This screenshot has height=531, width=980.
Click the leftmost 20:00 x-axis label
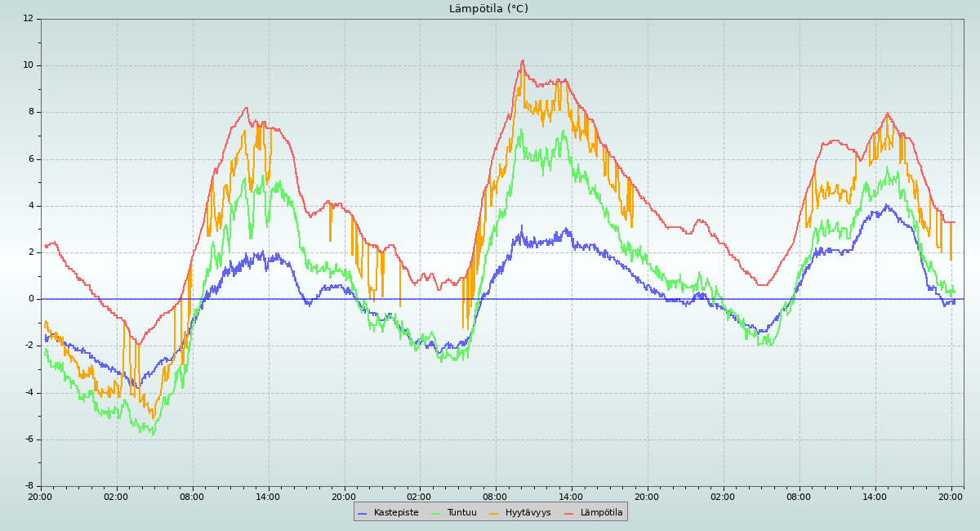tap(41, 496)
